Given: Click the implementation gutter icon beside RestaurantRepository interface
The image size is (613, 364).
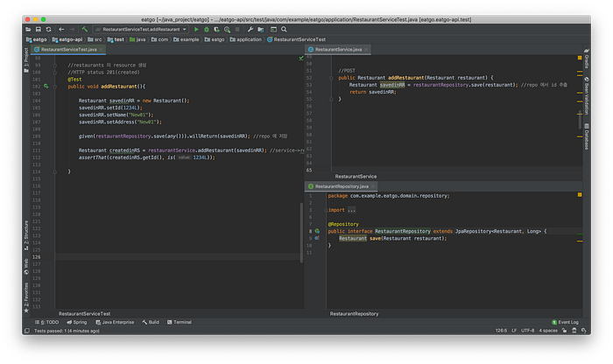Looking at the screenshot, I should click(x=318, y=230).
